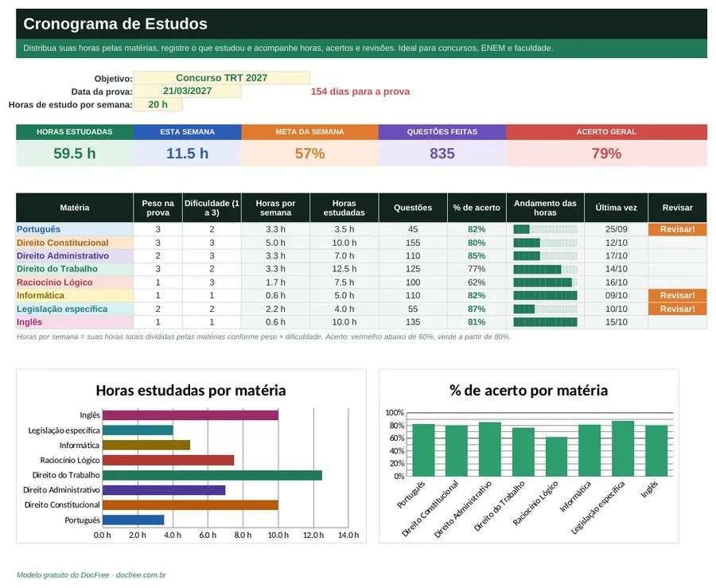Click the Legislação específica column in accuracy chart
Image resolution: width=716 pixels, height=588 pixels.
pyautogui.click(x=623, y=449)
